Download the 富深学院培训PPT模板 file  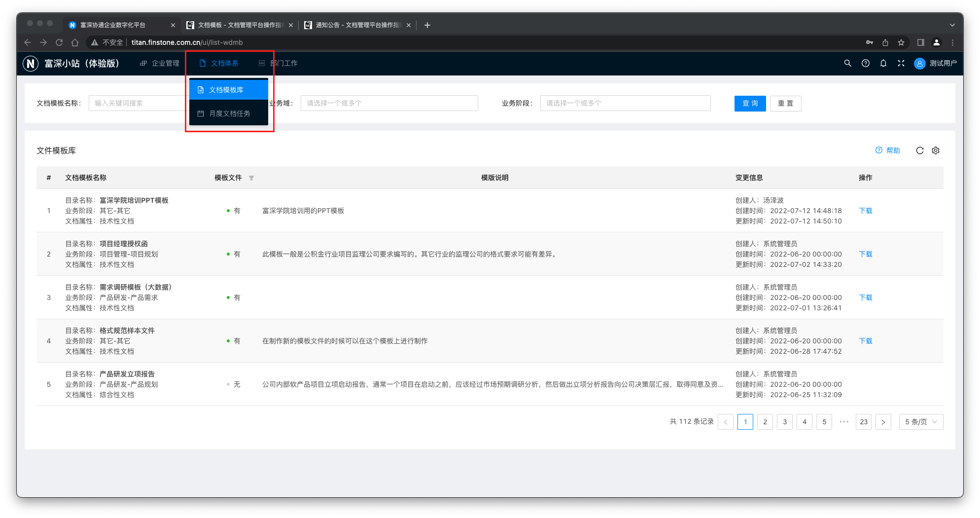(x=866, y=211)
